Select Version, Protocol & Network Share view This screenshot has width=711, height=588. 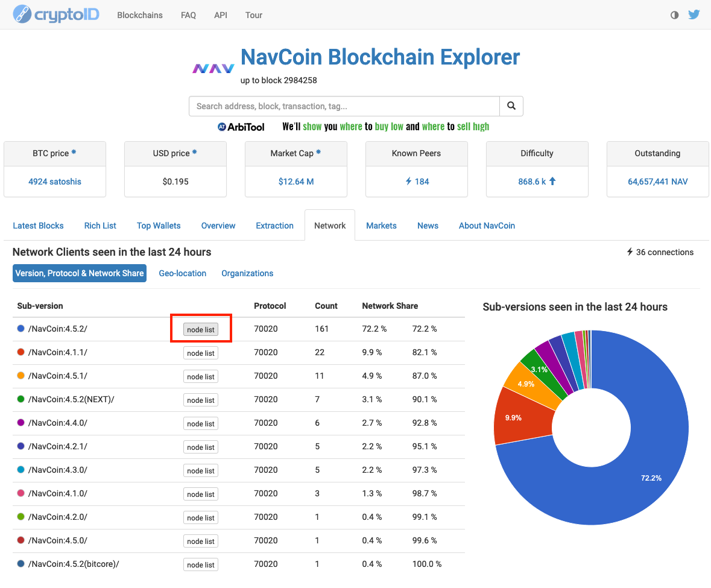[x=80, y=273]
